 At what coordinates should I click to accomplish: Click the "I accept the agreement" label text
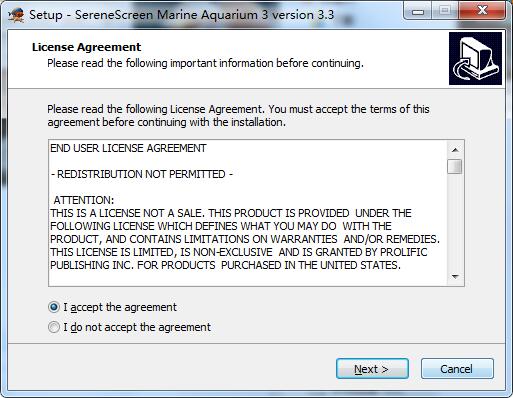(120, 307)
